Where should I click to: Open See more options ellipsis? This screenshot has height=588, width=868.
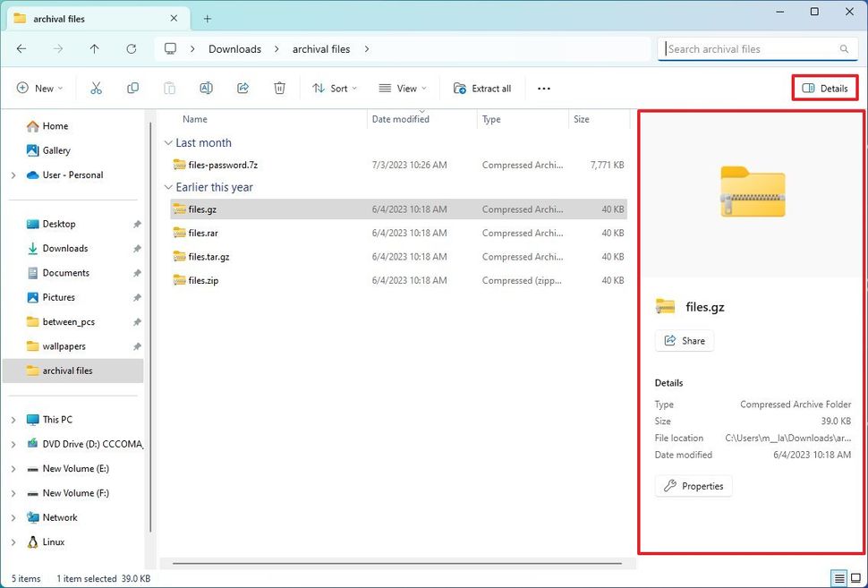point(543,88)
